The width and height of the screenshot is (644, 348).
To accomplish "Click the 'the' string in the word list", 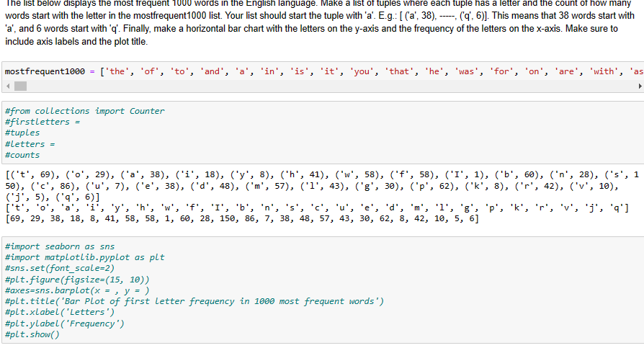I will click(x=117, y=71).
